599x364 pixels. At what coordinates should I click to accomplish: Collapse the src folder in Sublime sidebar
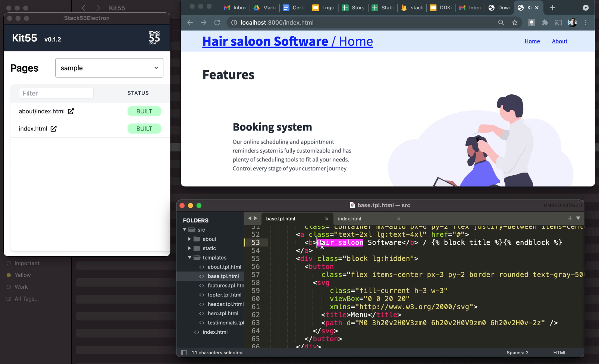point(185,230)
